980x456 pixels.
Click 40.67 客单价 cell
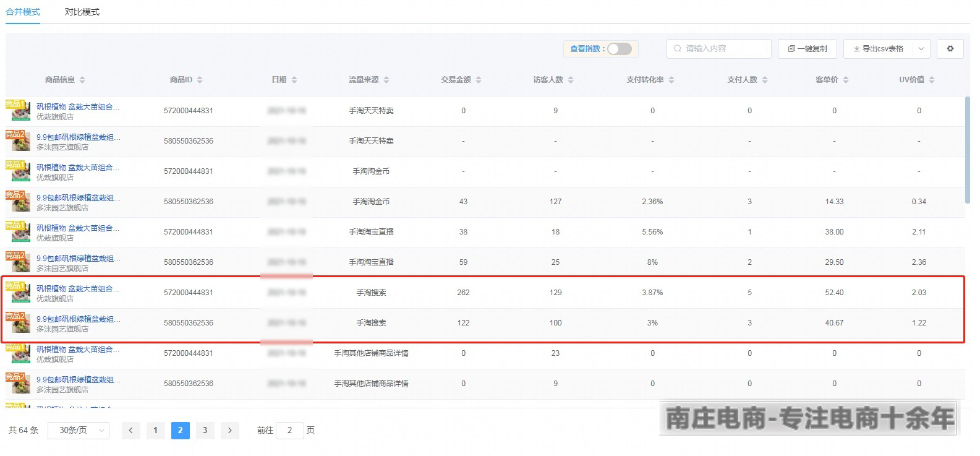[834, 323]
